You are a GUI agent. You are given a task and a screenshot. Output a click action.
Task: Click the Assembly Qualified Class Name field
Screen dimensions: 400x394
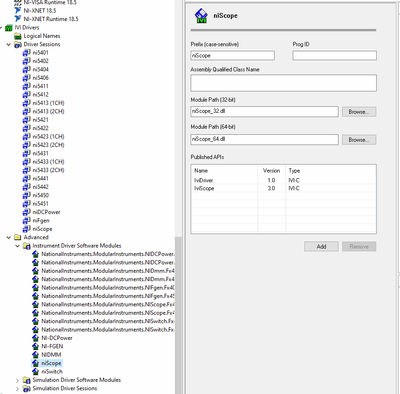point(284,83)
